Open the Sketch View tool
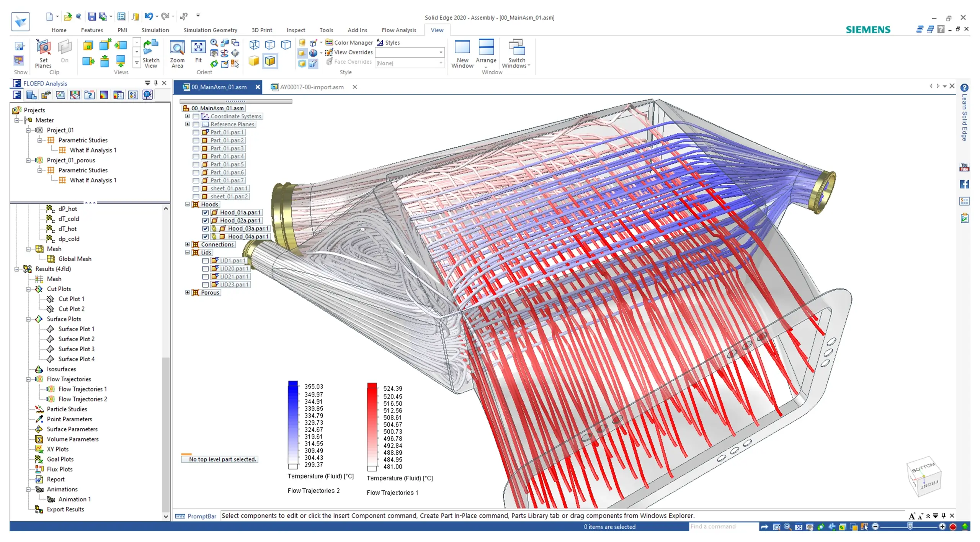Screen dimensions: 980x542 point(151,54)
